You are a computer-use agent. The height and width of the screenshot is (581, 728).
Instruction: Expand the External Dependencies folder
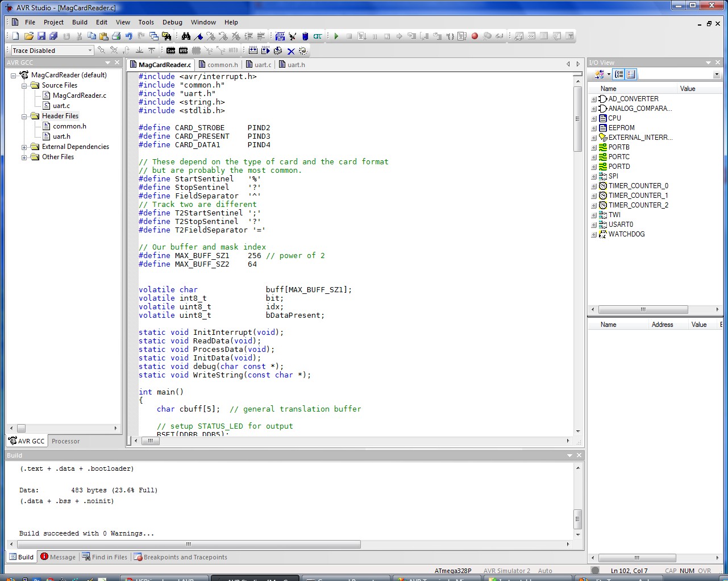pos(24,147)
